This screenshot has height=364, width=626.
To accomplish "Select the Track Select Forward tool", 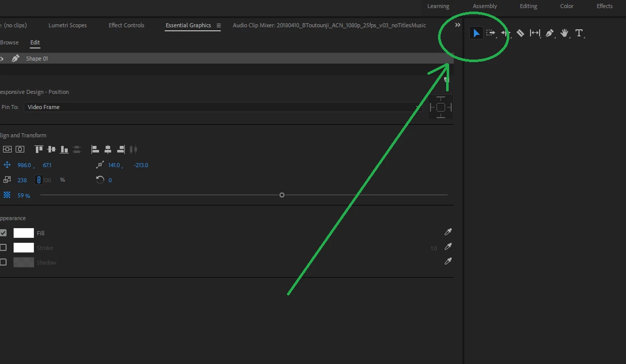I will (x=491, y=33).
